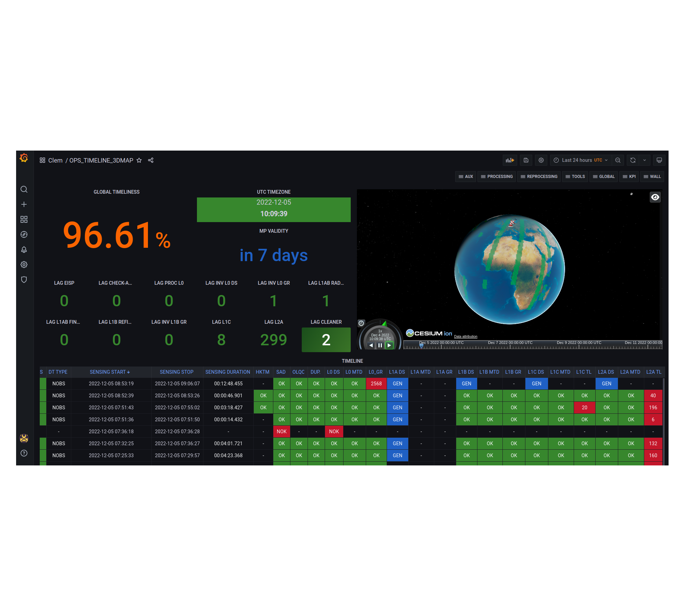Open the KPI menu item
This screenshot has width=685, height=616.
coord(629,177)
